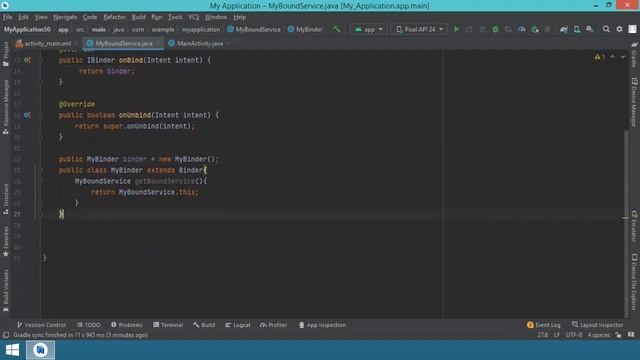Open App Inspection tool window
Screen dimensions: 640x360
[x=322, y=325]
